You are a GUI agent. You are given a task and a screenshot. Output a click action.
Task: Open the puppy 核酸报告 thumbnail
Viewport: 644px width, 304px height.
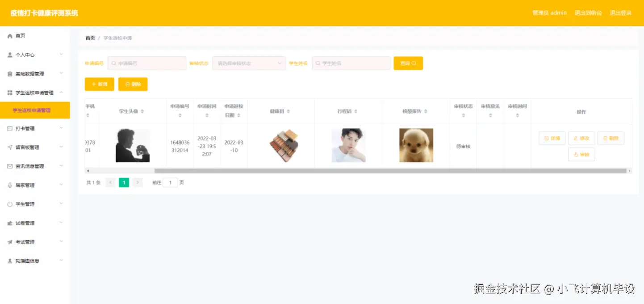pos(416,145)
